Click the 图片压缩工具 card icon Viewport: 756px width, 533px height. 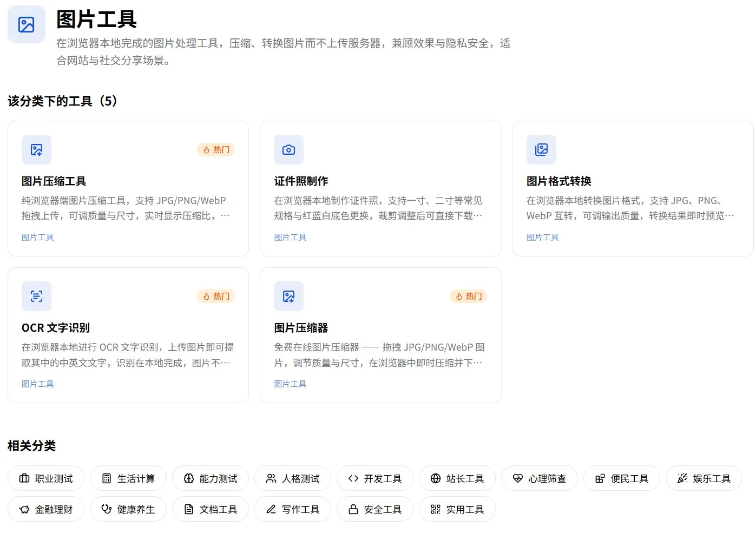[x=36, y=149]
